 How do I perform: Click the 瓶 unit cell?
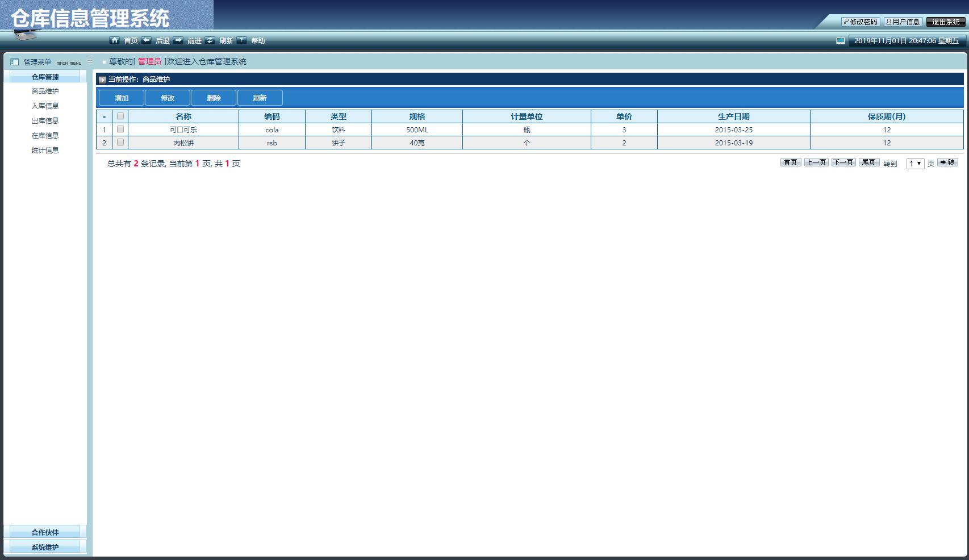tap(527, 129)
